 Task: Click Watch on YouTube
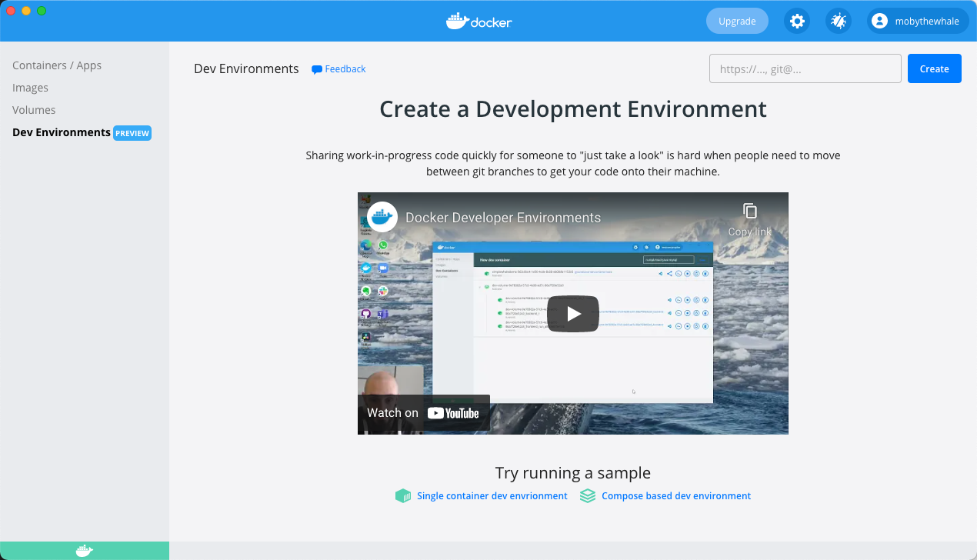[423, 413]
